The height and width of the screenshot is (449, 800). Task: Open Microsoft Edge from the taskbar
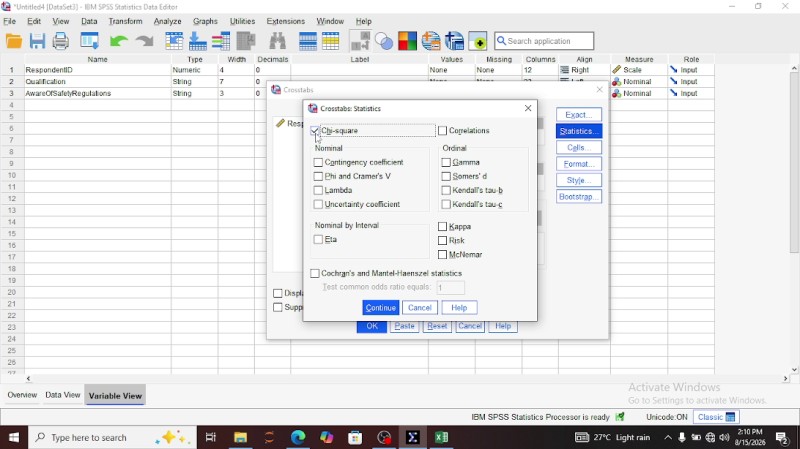pyautogui.click(x=298, y=437)
